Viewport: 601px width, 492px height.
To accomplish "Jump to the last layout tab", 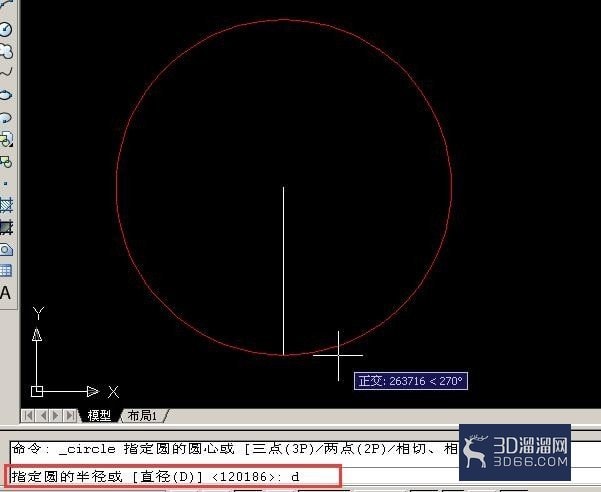I will pos(70,415).
